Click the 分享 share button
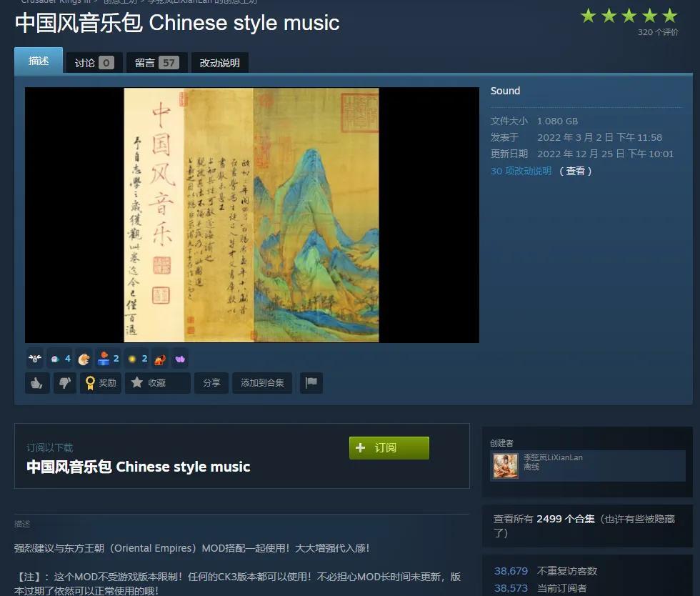This screenshot has width=700, height=596. (211, 383)
